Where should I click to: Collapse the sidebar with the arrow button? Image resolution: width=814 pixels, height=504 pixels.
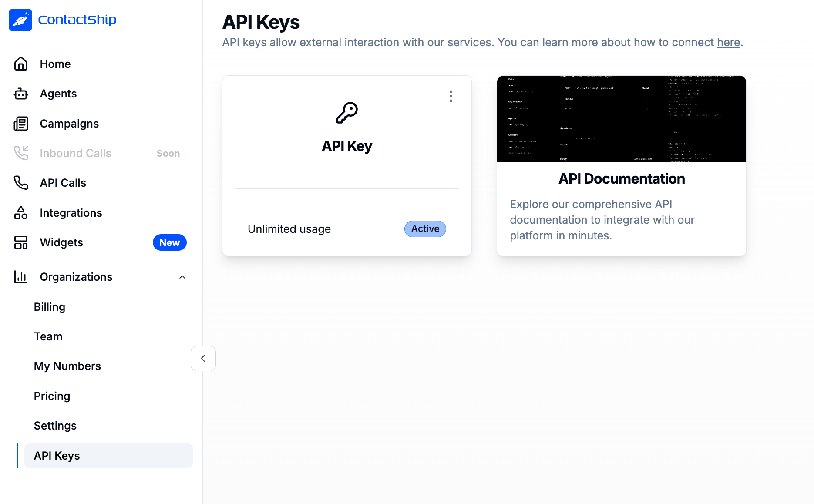click(x=203, y=358)
